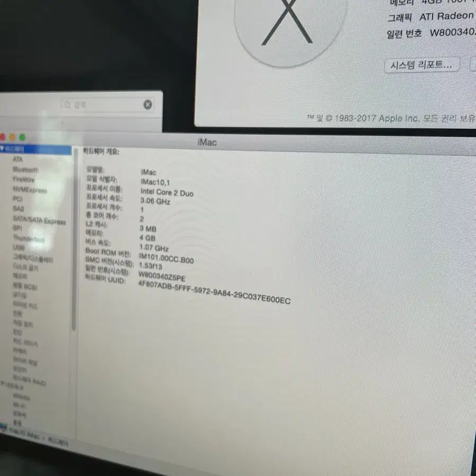This screenshot has height=476, width=476.
Task: Click the 3 MB L2 cache value
Action: pos(148,228)
